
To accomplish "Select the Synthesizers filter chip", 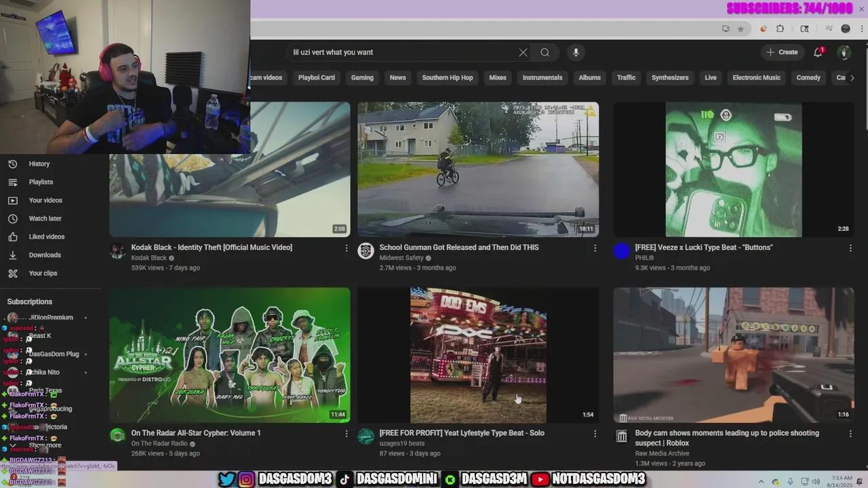I will pos(670,78).
